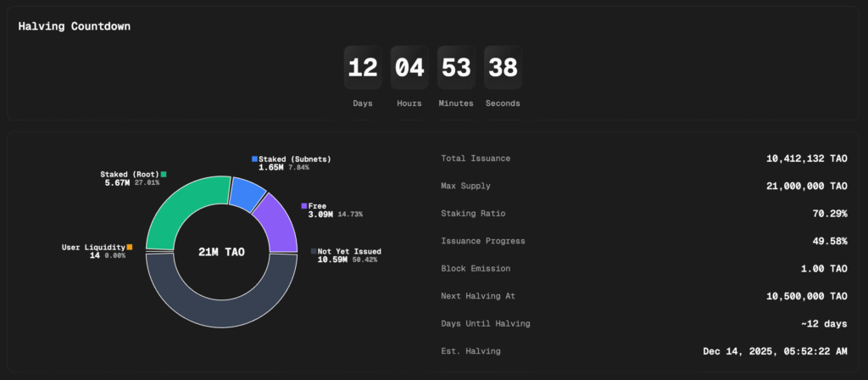The image size is (868, 380).
Task: Click the dark Not Yet Issued legend square
Action: tap(313, 251)
